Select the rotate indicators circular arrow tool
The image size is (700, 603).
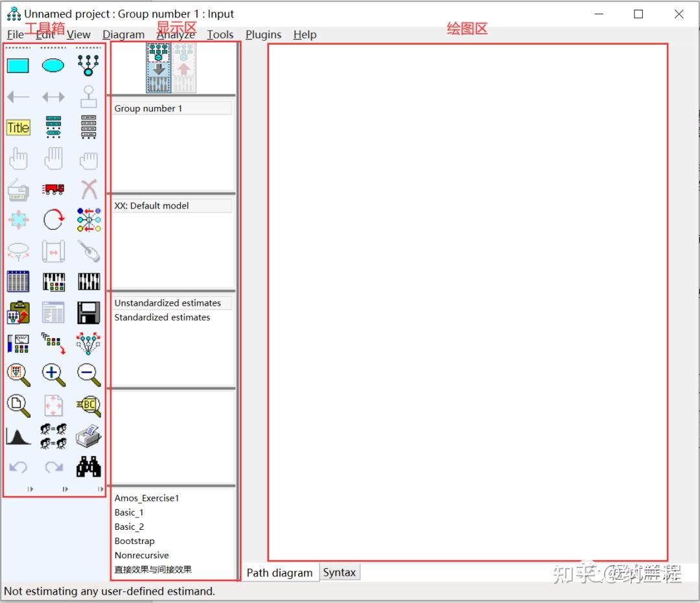53,220
